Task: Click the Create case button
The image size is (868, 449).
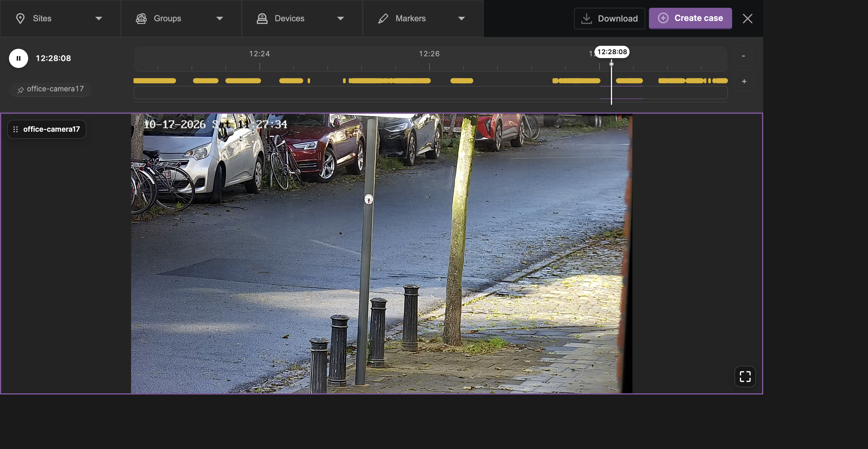Action: [690, 19]
